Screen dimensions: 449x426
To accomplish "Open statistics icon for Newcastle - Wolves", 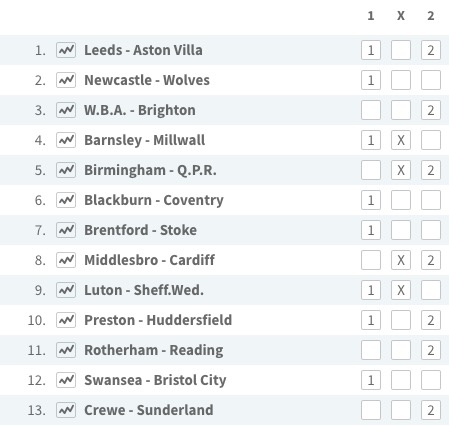I will pos(66,80).
